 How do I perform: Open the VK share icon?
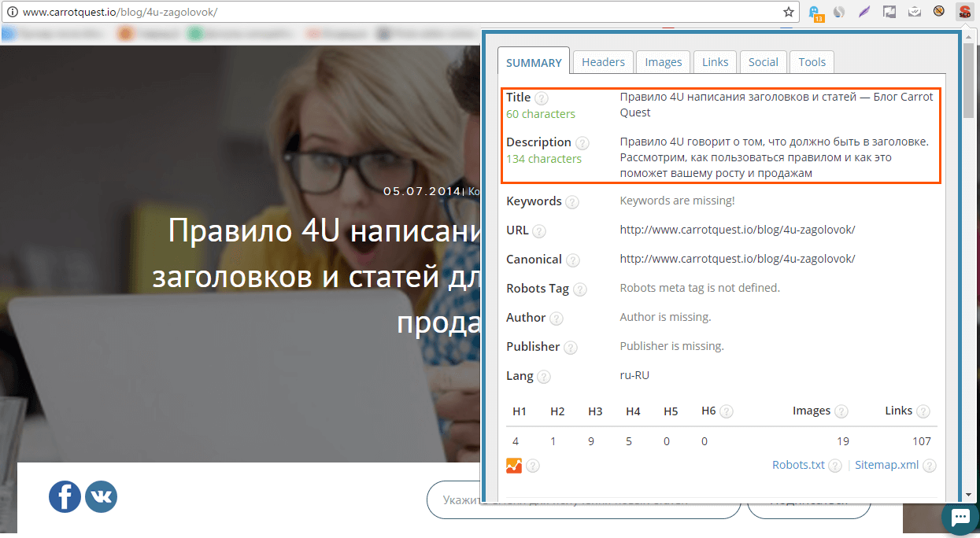[101, 497]
